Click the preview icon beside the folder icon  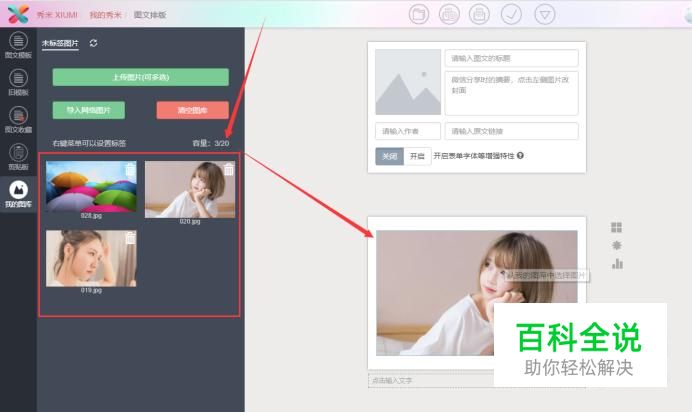tap(449, 14)
